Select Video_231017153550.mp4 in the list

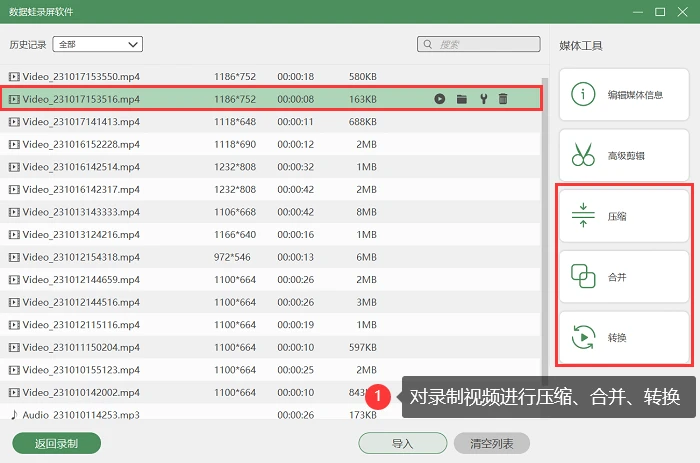(270, 76)
